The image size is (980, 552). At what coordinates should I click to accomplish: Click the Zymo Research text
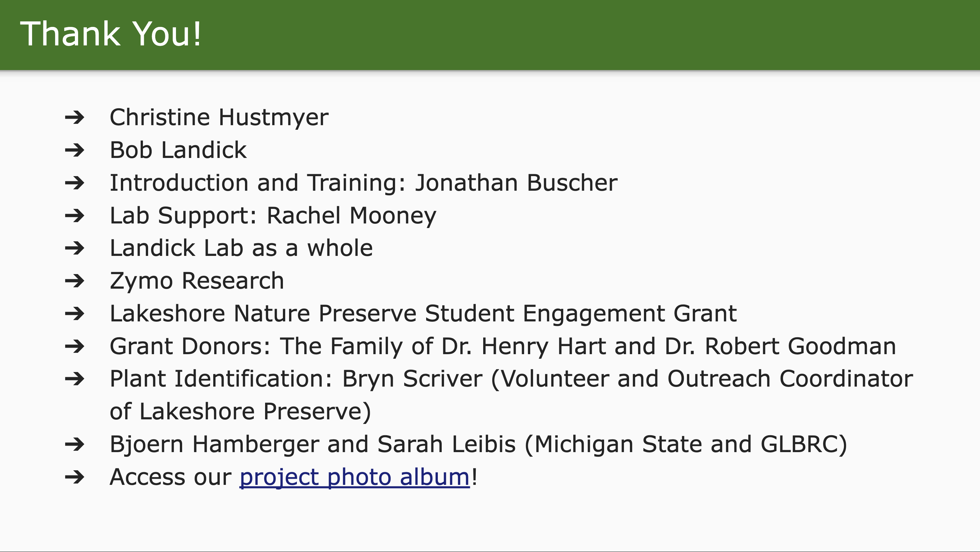point(197,281)
